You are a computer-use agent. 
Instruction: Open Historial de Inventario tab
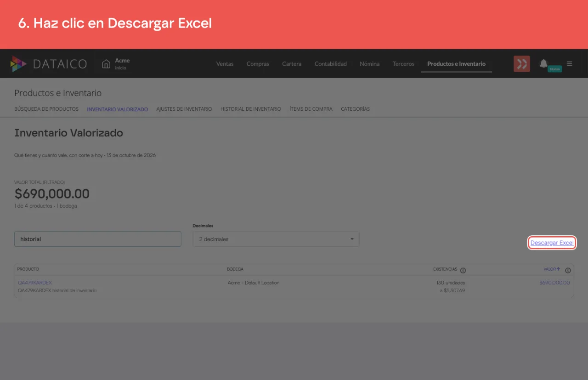(251, 109)
